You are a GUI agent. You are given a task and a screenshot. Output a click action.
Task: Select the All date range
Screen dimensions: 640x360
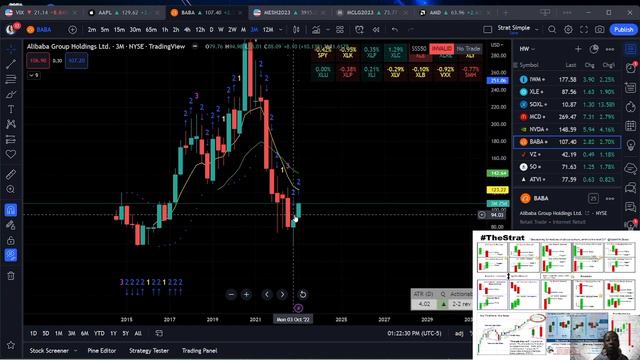(x=138, y=333)
